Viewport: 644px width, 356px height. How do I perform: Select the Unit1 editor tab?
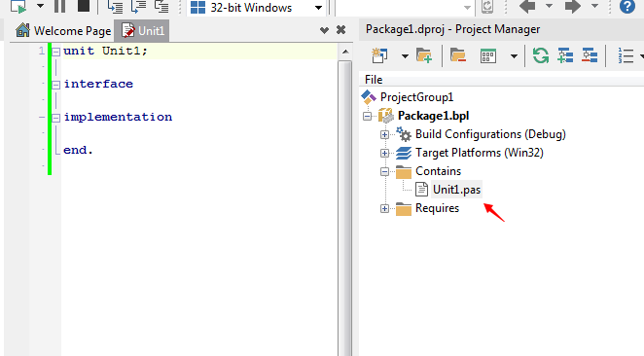click(143, 31)
